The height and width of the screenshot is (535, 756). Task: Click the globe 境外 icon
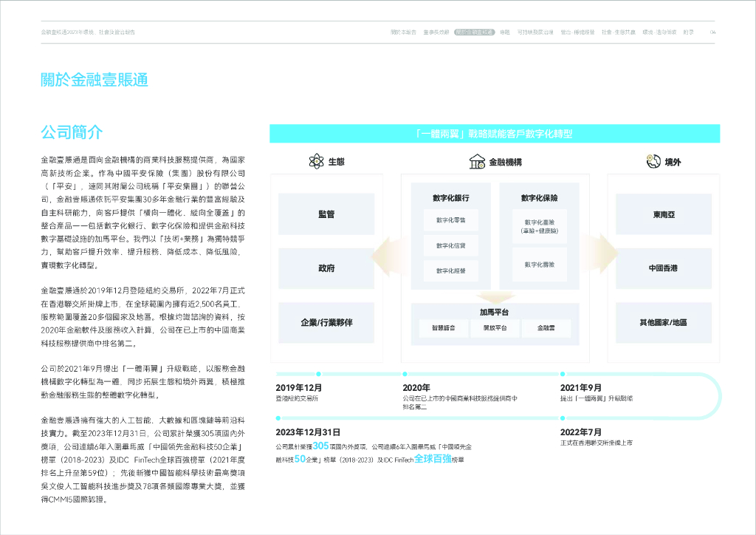tap(653, 161)
